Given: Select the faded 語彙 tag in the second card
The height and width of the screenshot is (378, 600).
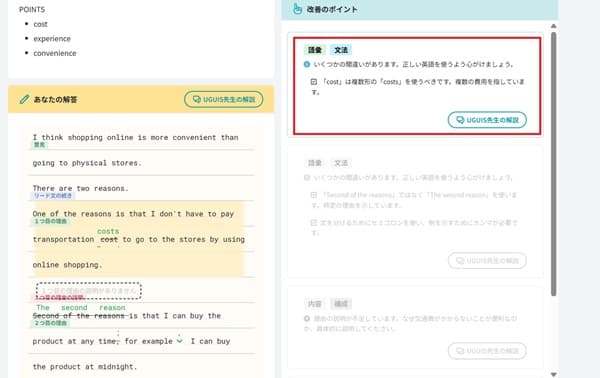Looking at the screenshot, I should pyautogui.click(x=315, y=163).
